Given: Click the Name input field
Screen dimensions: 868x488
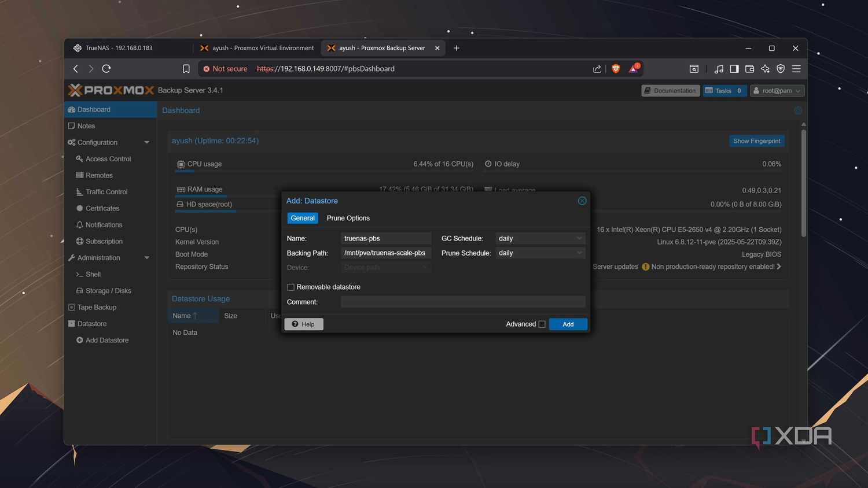Looking at the screenshot, I should tap(386, 238).
